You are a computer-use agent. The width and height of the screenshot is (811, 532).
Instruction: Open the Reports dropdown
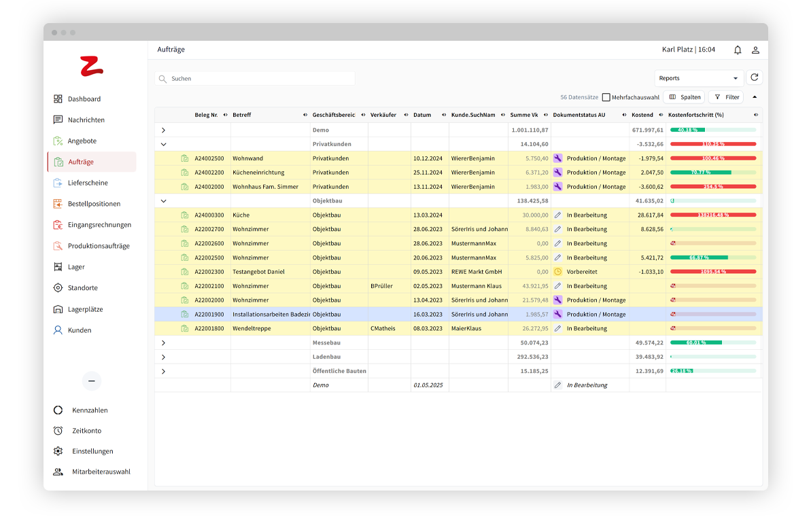click(x=699, y=78)
